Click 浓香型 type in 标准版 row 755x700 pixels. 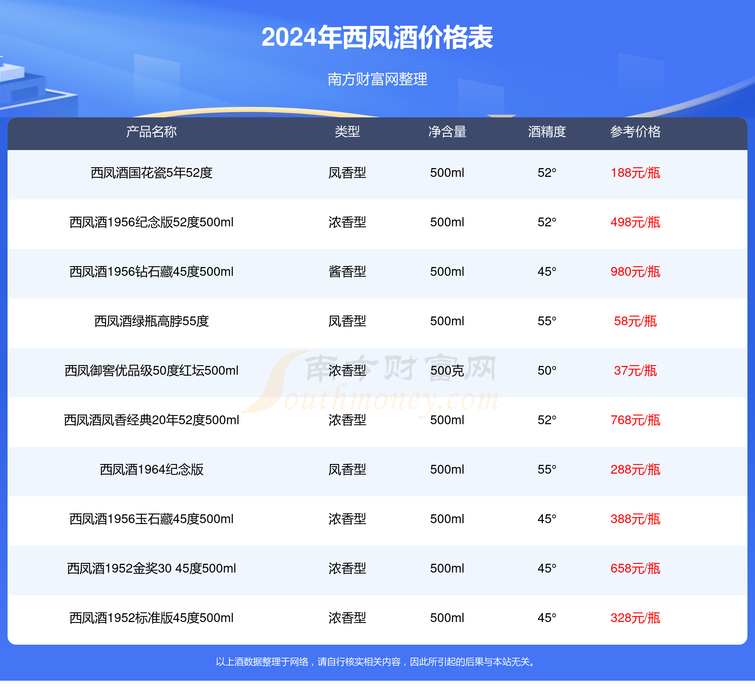[347, 618]
